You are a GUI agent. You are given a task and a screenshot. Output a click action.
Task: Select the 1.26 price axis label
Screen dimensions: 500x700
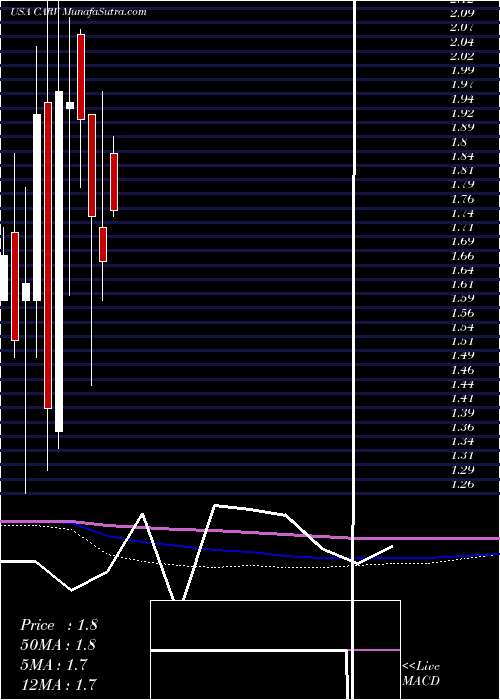[462, 484]
